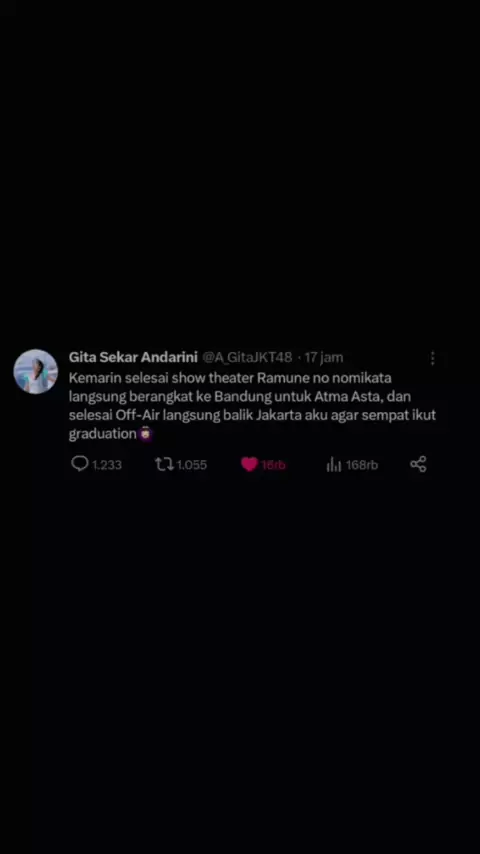Click the emoji after the word graduation
480x854 pixels.
tap(145, 434)
